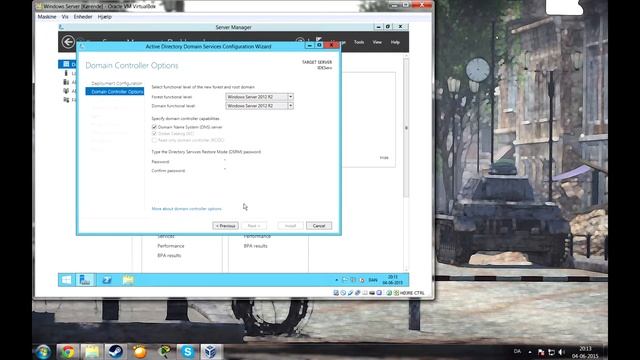Click the Server Manager back arrow button
This screenshot has height=360, width=640.
pos(68,42)
